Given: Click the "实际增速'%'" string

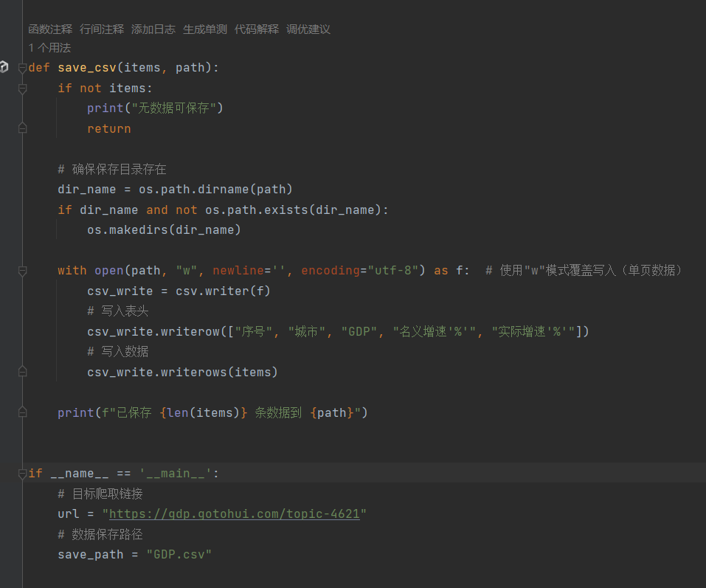Looking at the screenshot, I should point(533,332).
